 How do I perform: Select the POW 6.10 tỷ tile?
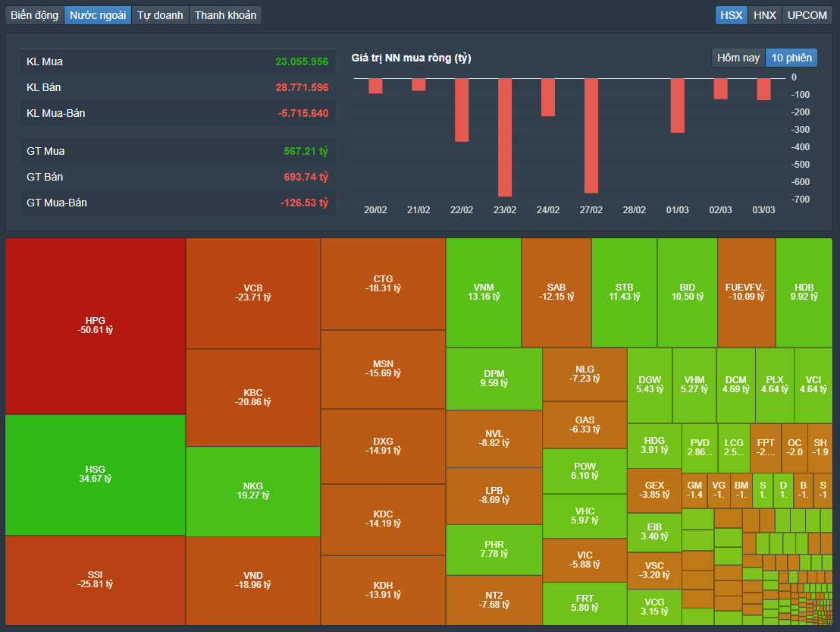pyautogui.click(x=585, y=471)
